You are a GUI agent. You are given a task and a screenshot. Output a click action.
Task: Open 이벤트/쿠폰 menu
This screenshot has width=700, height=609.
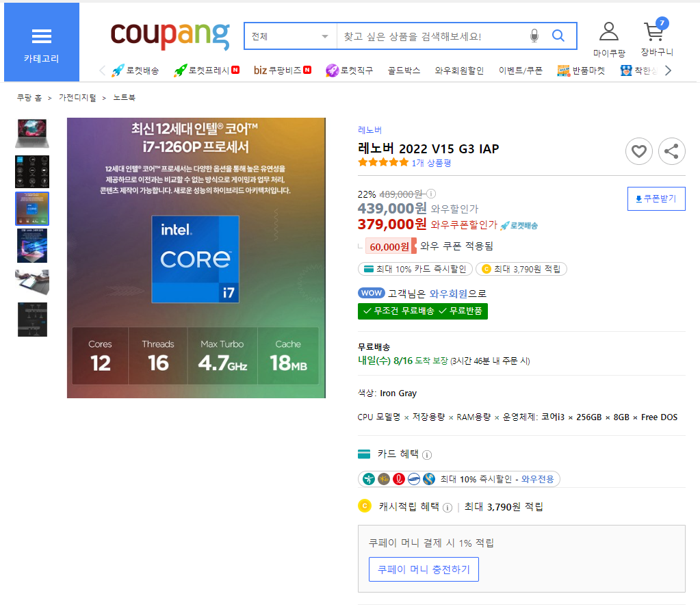[x=520, y=70]
